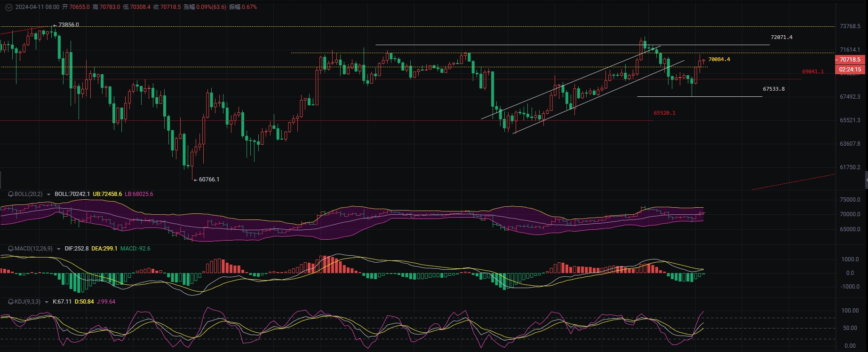The width and height of the screenshot is (868, 352).
Task: Click the bell icon next to KDJ(9,3,3)
Action: point(11,302)
